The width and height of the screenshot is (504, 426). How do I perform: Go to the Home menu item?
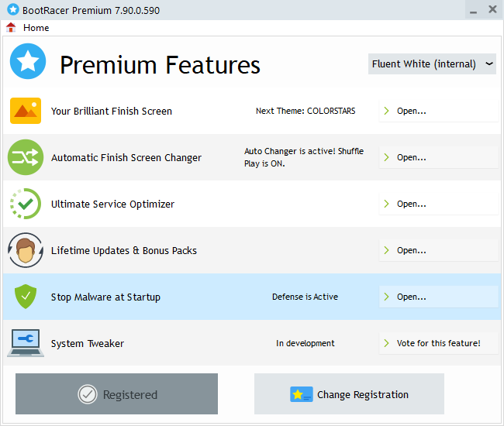click(x=36, y=28)
